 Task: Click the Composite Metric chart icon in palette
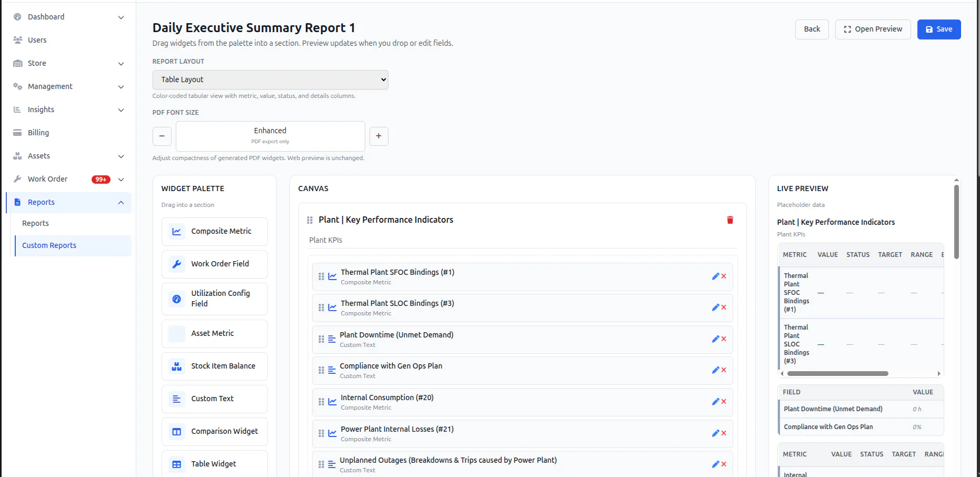click(177, 232)
